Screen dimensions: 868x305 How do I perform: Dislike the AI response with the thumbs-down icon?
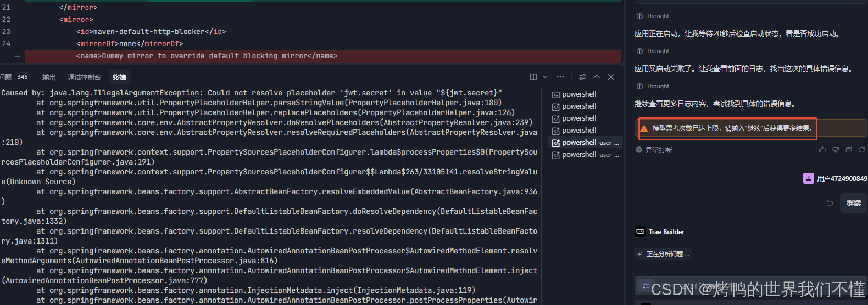pyautogui.click(x=836, y=150)
